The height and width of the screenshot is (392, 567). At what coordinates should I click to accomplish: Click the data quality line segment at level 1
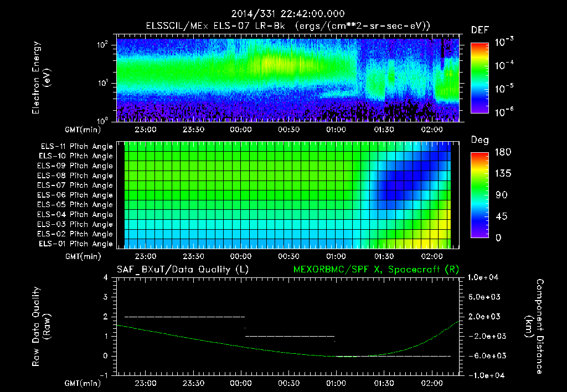pyautogui.click(x=290, y=336)
